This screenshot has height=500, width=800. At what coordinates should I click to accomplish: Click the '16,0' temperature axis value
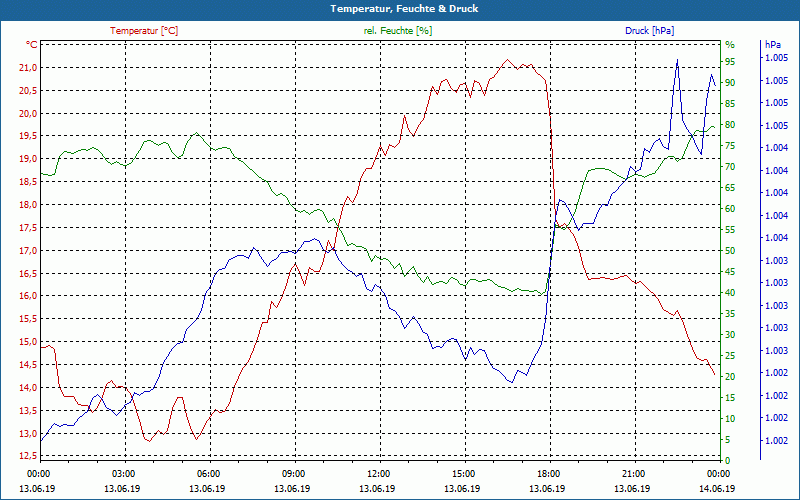[28, 296]
